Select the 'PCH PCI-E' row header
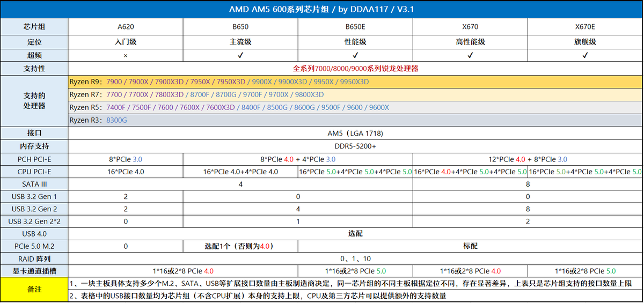 [x=34, y=159]
